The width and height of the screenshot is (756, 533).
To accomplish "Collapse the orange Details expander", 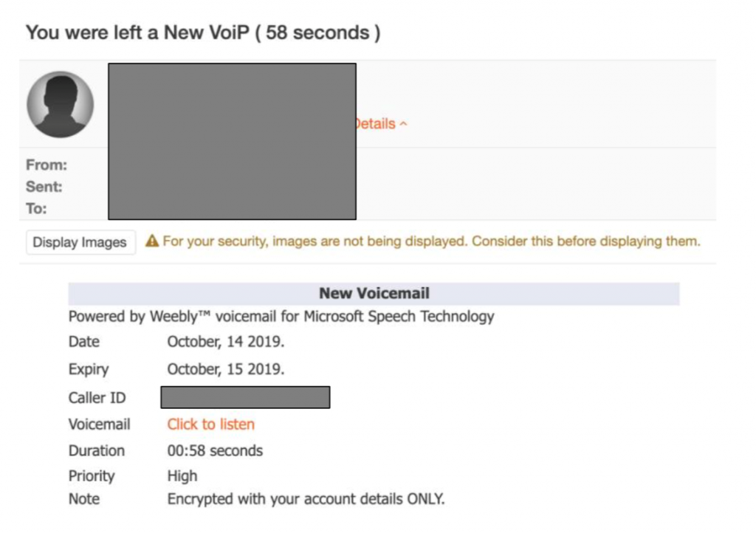I will (381, 124).
